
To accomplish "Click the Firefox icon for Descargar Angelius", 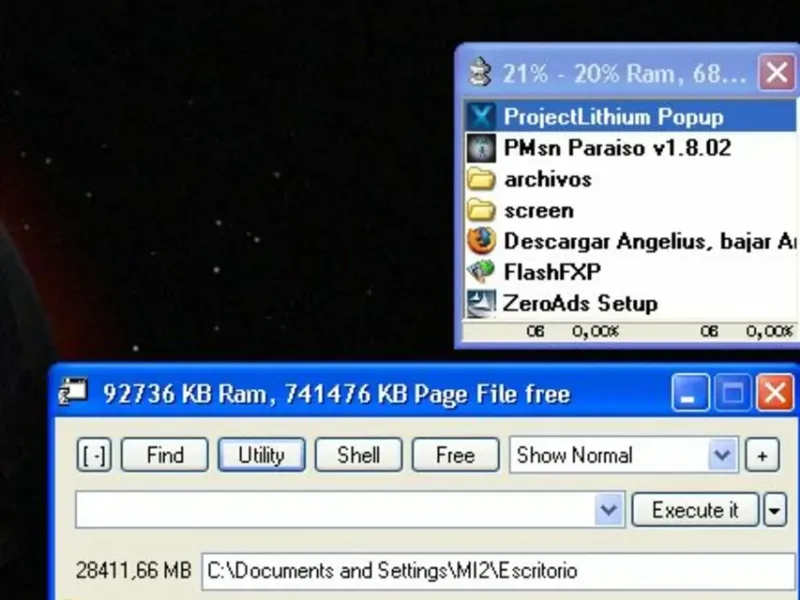I will (481, 241).
